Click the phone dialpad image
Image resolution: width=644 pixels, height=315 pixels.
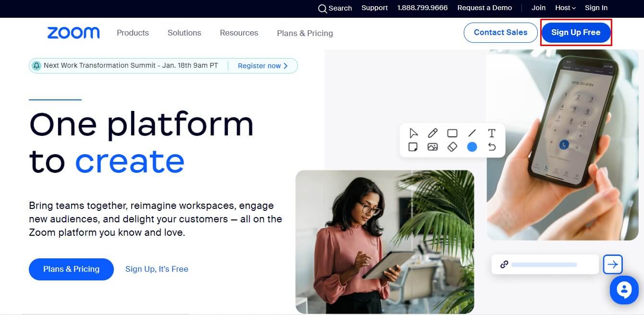click(x=562, y=145)
